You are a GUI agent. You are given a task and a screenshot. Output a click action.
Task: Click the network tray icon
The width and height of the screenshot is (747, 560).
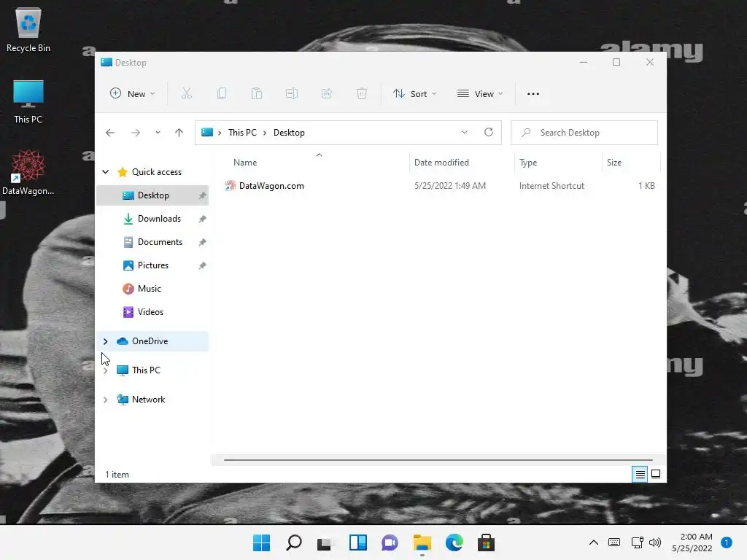pyautogui.click(x=637, y=542)
